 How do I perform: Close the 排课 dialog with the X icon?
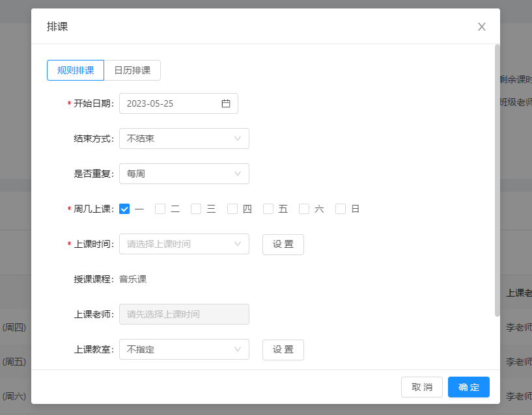[x=481, y=27]
